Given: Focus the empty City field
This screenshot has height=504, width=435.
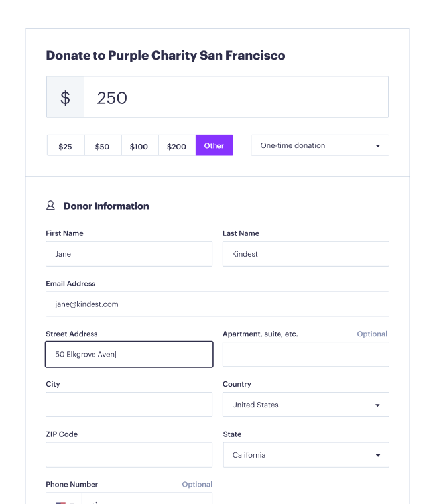Looking at the screenshot, I should click(129, 405).
